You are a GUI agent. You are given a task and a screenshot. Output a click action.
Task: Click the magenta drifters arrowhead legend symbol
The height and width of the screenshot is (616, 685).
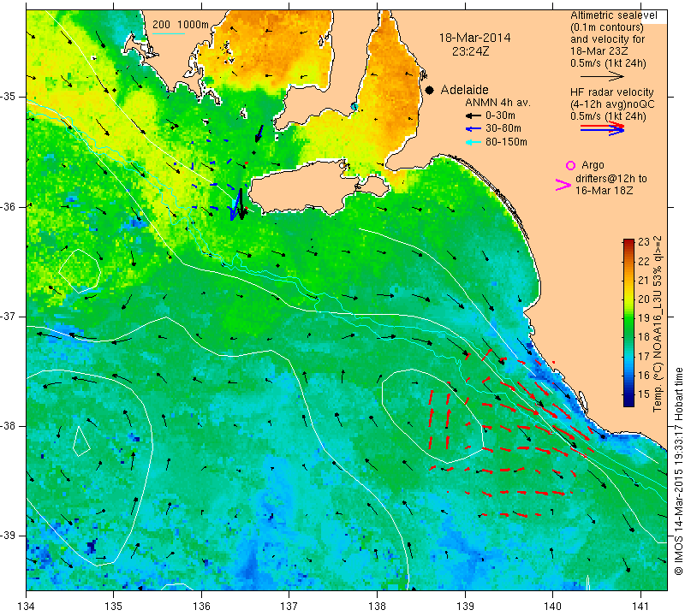563,185
